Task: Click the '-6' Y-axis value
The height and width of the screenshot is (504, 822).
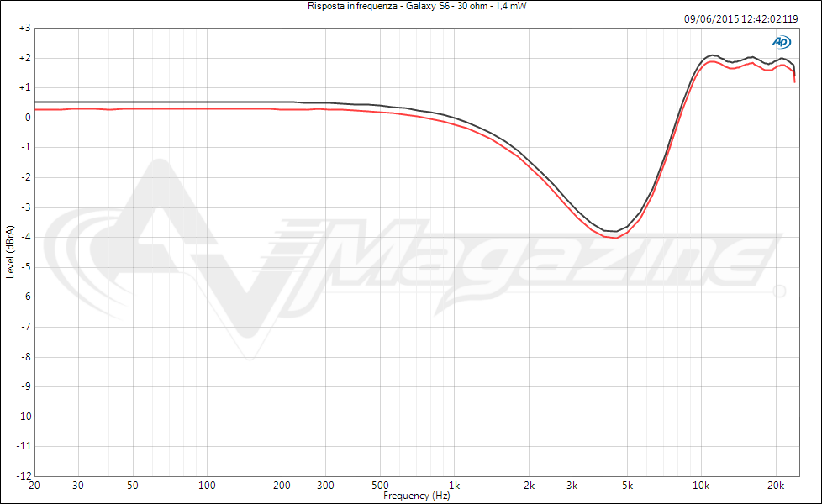Action: coord(26,297)
